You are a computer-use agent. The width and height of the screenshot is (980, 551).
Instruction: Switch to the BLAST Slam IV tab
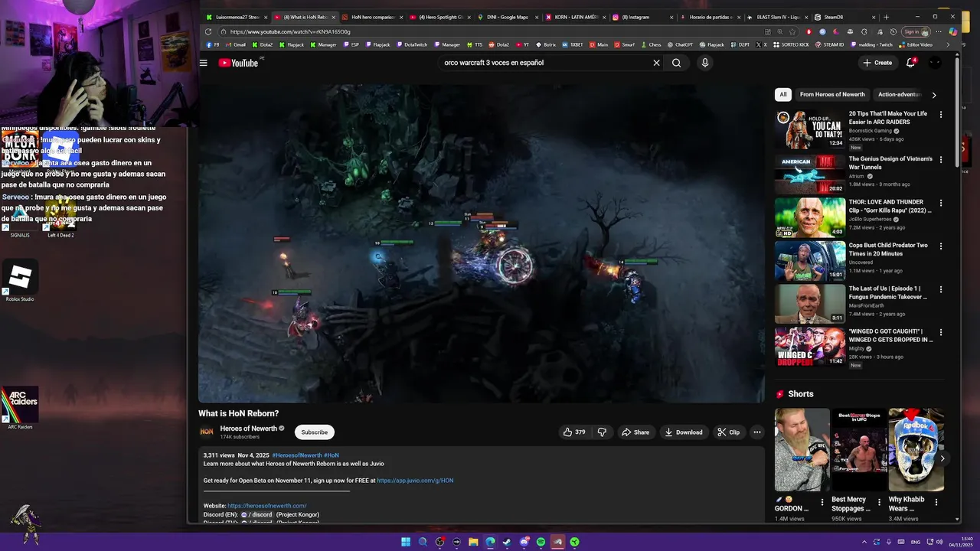[777, 17]
